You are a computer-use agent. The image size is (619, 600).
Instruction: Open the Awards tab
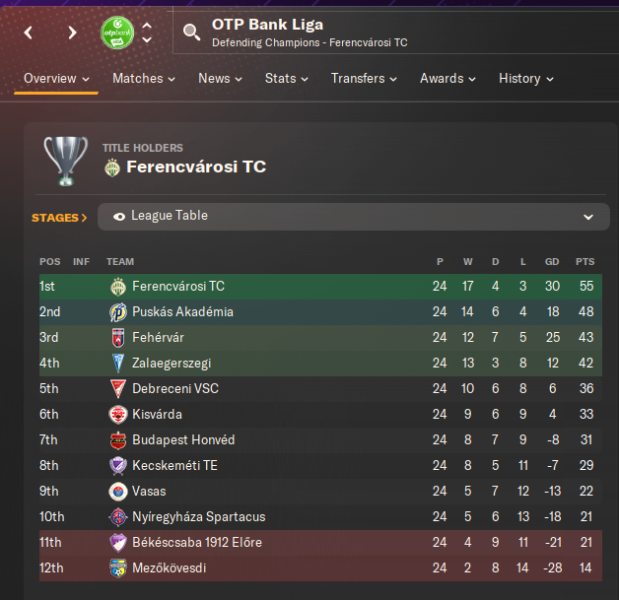tap(447, 78)
